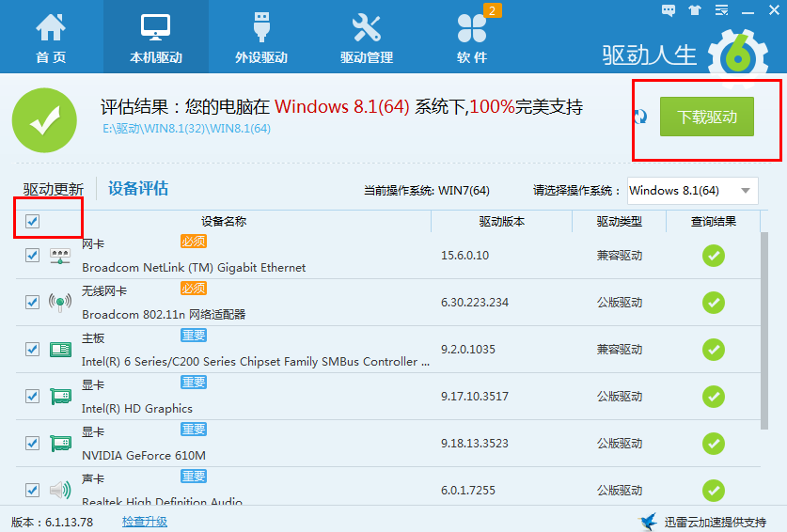Click the green check result for SMBus Controller
The width and height of the screenshot is (787, 532).
click(714, 350)
